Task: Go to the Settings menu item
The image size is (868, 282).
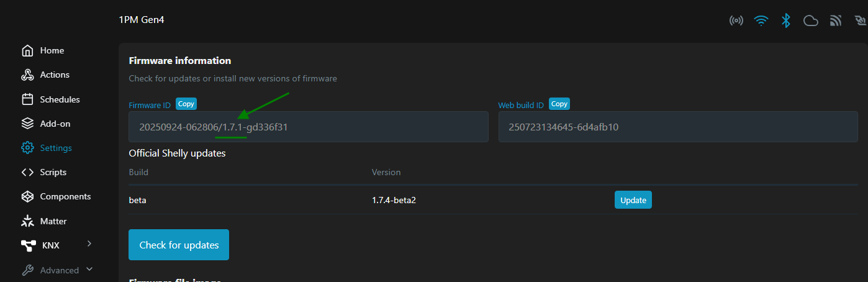Action: [x=55, y=148]
